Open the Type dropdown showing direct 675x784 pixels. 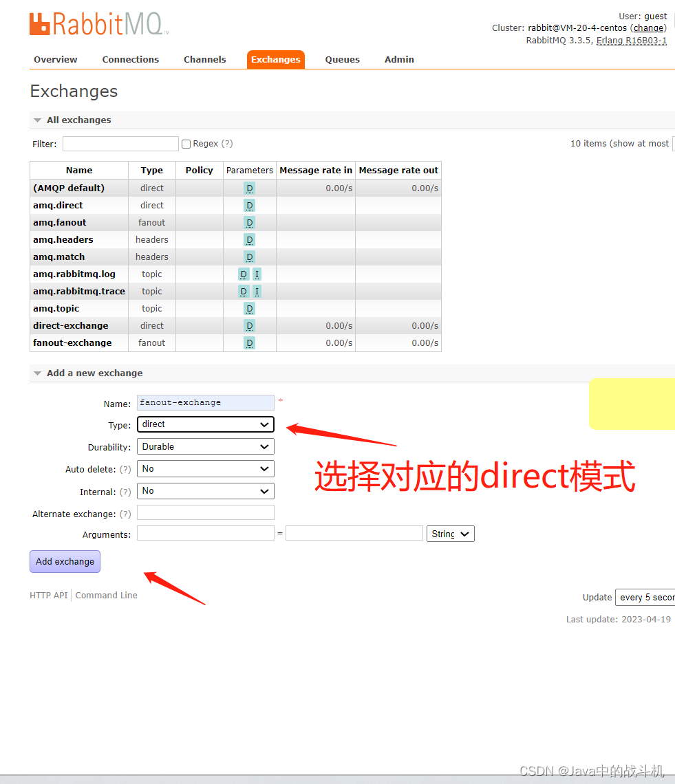point(206,424)
